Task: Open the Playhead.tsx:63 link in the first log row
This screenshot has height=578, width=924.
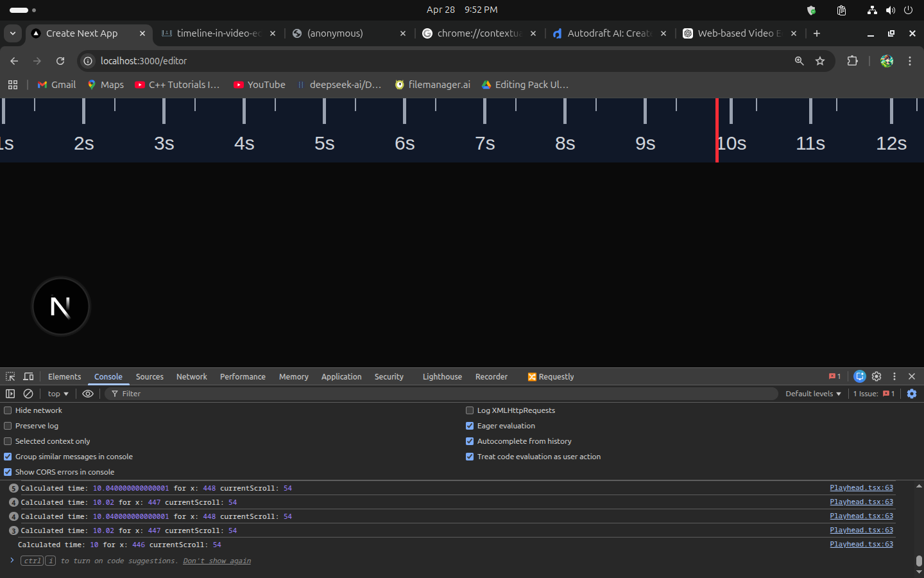Action: (861, 488)
